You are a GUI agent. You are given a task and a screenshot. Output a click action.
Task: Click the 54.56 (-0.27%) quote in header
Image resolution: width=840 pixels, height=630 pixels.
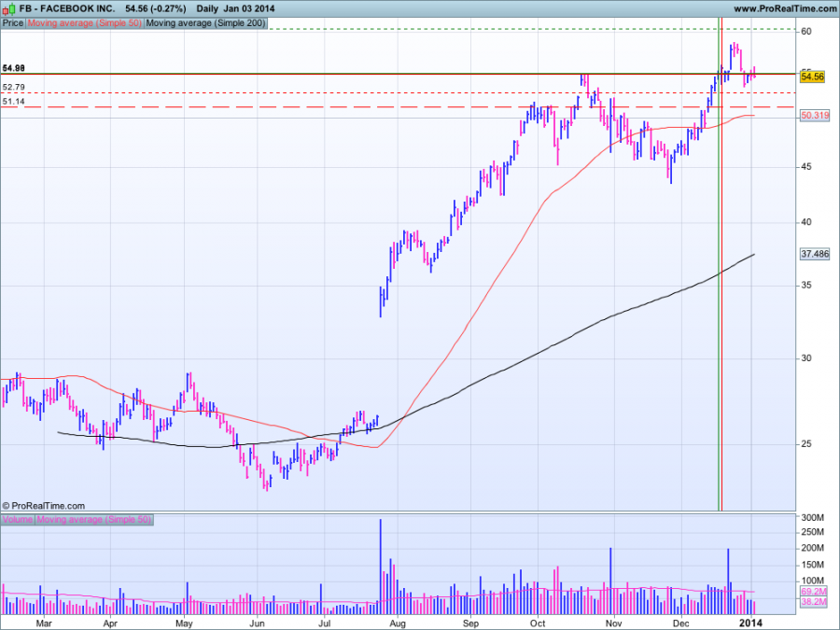pyautogui.click(x=155, y=8)
